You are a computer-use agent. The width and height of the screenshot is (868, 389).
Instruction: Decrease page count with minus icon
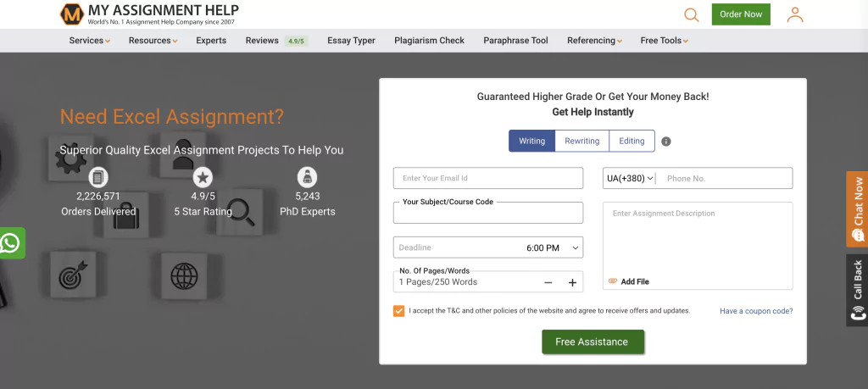548,282
